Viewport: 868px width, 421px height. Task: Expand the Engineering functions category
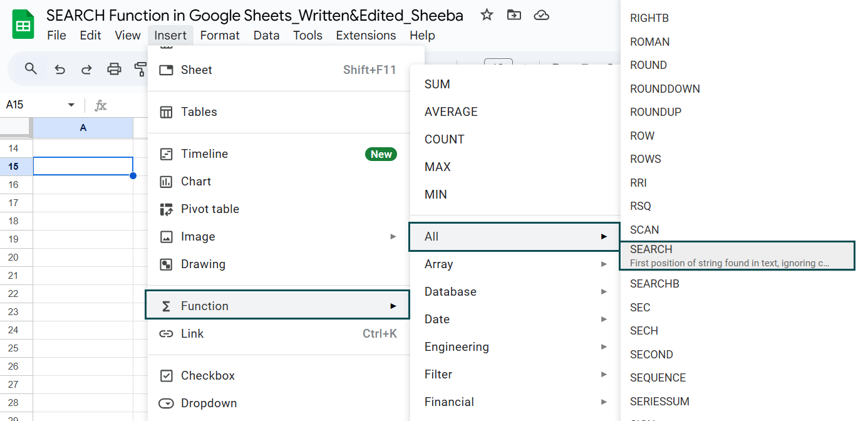[x=515, y=347]
